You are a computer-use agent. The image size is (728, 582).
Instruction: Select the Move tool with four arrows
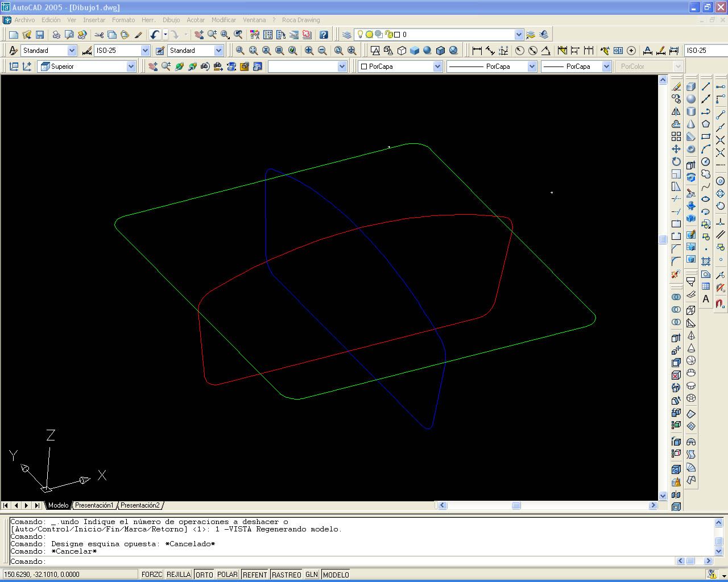click(x=676, y=149)
